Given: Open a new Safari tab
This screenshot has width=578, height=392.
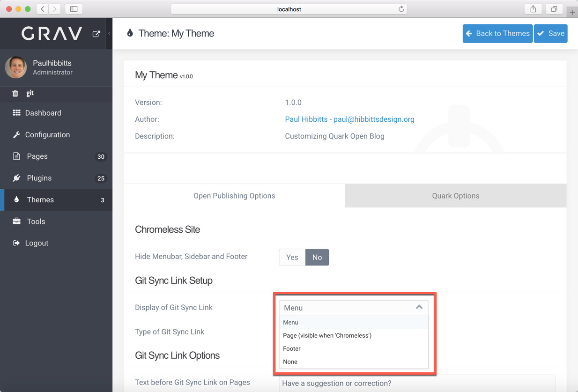Looking at the screenshot, I should point(572,12).
